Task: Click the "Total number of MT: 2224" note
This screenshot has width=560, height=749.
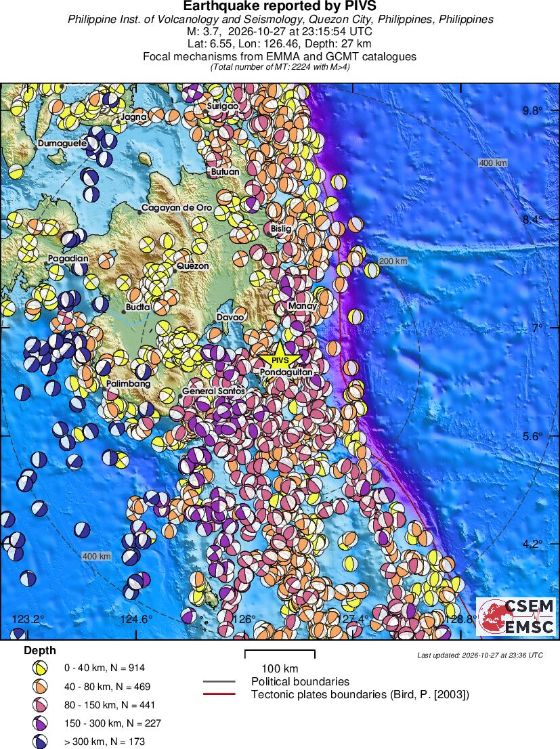Action: coord(280,67)
